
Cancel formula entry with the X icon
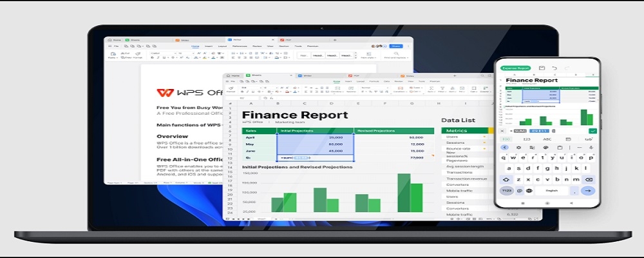point(502,131)
